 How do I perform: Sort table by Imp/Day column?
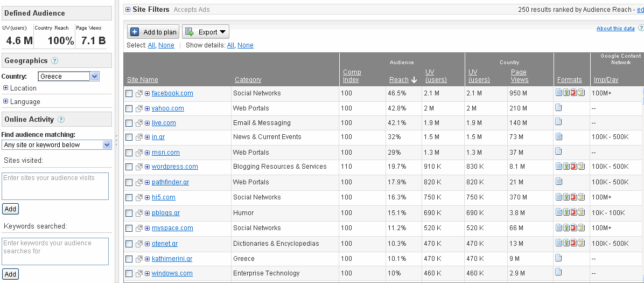606,80
